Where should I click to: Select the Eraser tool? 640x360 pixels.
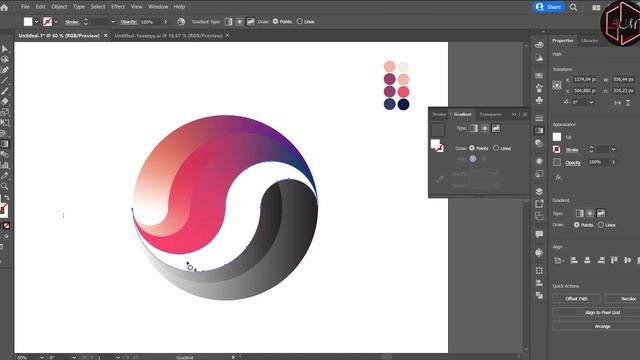click(5, 102)
